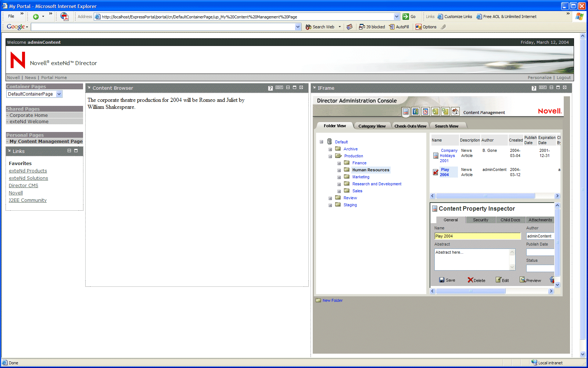Select the Staging folder in tree
This screenshot has width=588, height=368.
(350, 205)
